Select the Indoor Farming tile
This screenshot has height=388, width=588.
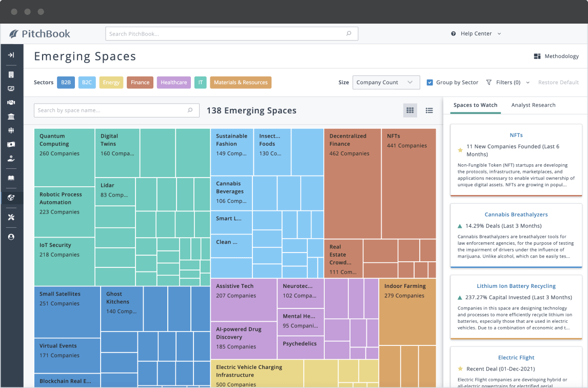407,312
